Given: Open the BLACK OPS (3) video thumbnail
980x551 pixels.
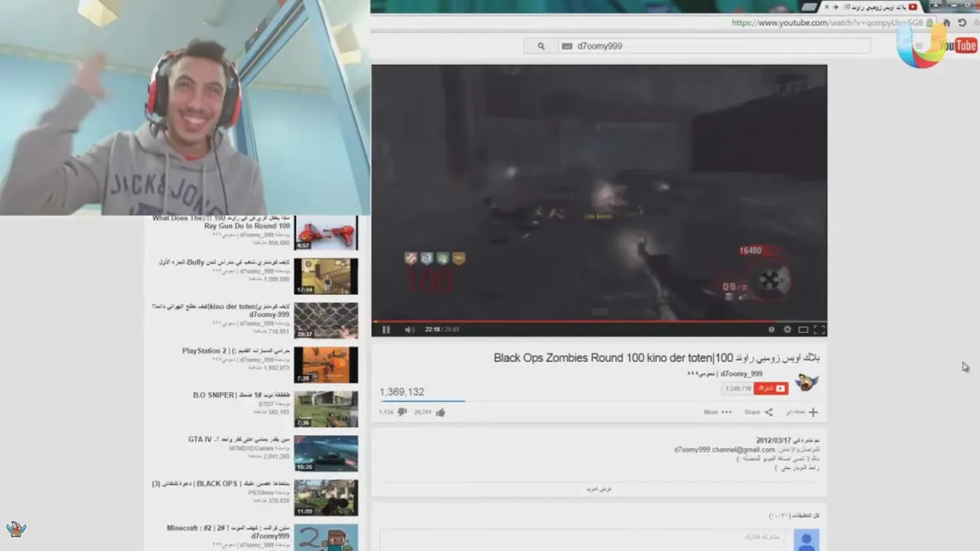Looking at the screenshot, I should 326,498.
